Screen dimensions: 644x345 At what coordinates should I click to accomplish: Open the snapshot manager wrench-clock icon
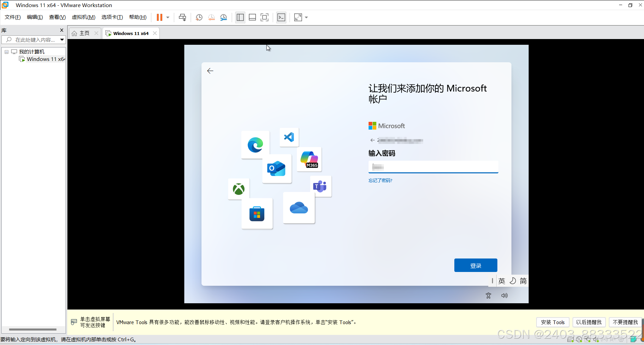pyautogui.click(x=224, y=18)
